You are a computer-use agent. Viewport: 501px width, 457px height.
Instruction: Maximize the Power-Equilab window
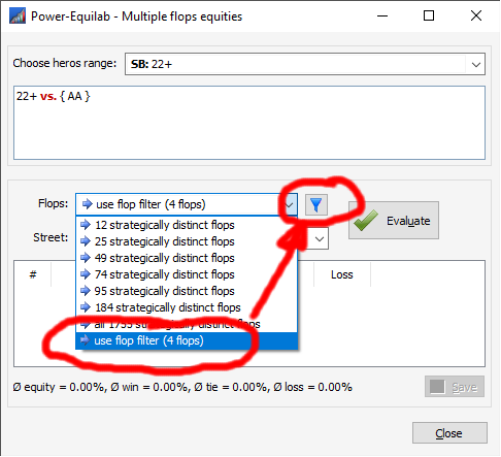point(429,16)
